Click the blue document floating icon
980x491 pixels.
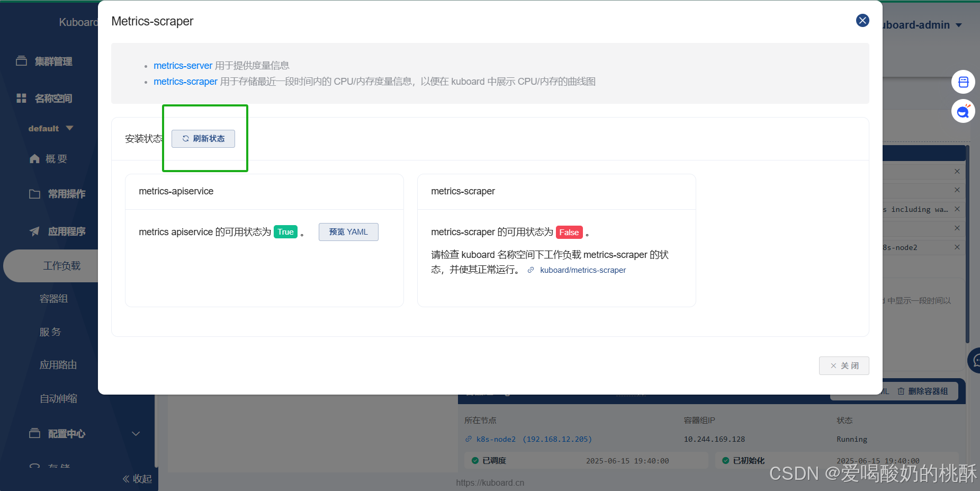tap(963, 82)
